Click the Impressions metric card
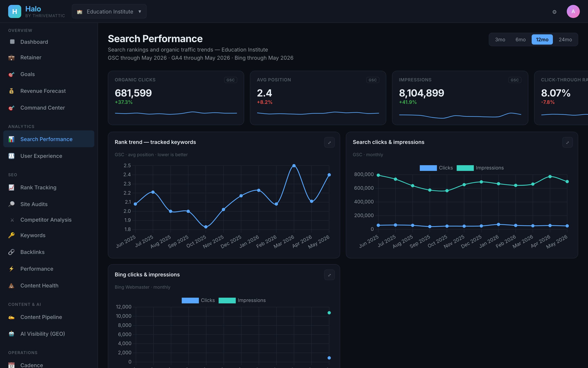Viewport: 588px width, 368px height. pos(460,98)
